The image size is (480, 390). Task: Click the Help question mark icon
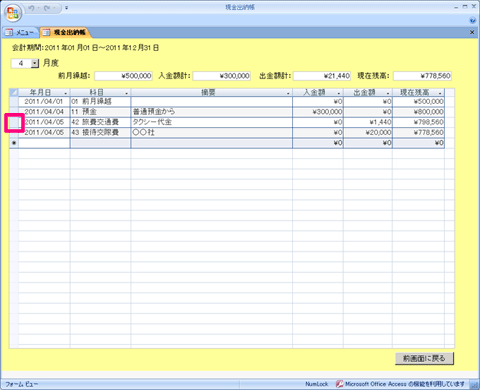[473, 20]
